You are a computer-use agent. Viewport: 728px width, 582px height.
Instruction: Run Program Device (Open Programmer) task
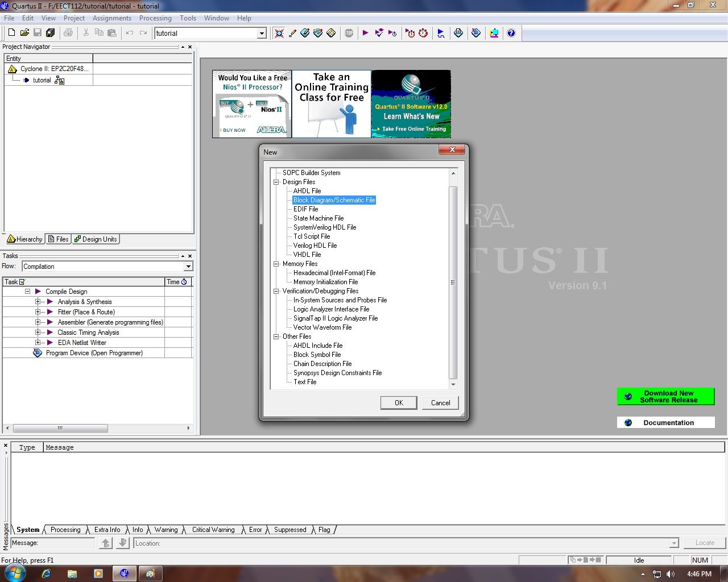(94, 353)
